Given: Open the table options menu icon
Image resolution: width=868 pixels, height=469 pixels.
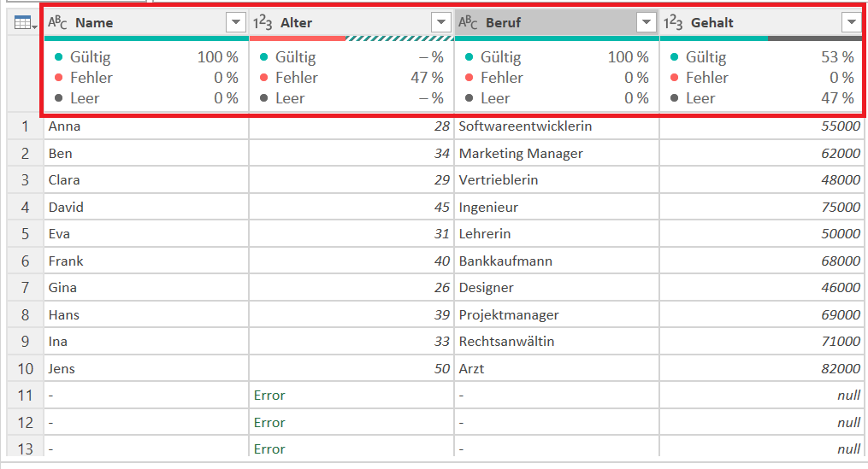Looking at the screenshot, I should 25,23.
